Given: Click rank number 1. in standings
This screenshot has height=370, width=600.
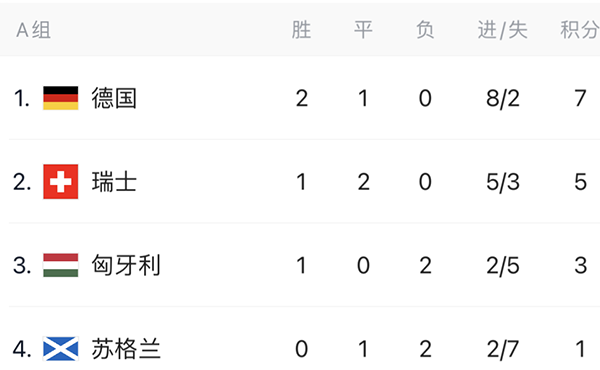Looking at the screenshot, I should pyautogui.click(x=21, y=98).
